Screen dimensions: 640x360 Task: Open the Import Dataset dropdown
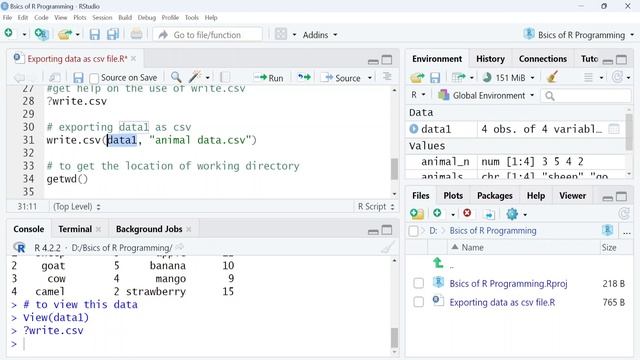pyautogui.click(x=462, y=77)
